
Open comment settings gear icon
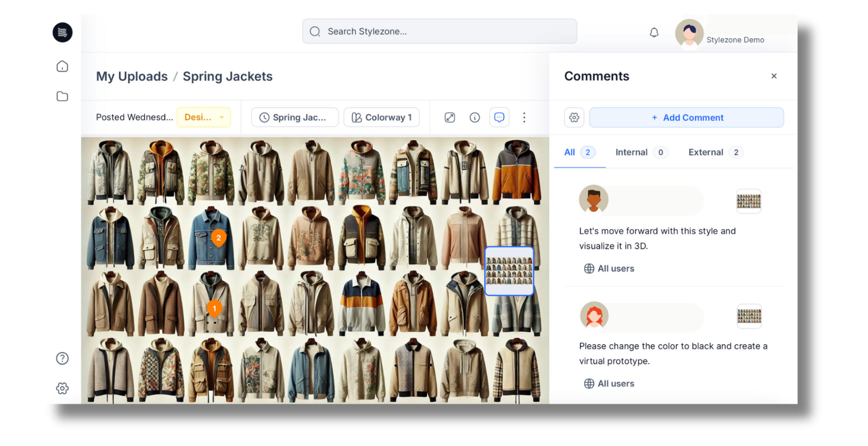point(574,118)
